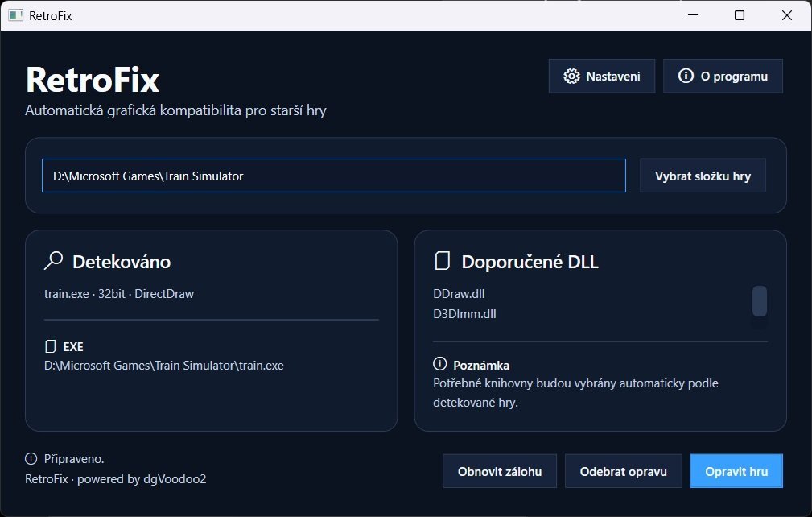Click the small file icon beside EXE
Image resolution: width=812 pixels, height=517 pixels.
(50, 346)
